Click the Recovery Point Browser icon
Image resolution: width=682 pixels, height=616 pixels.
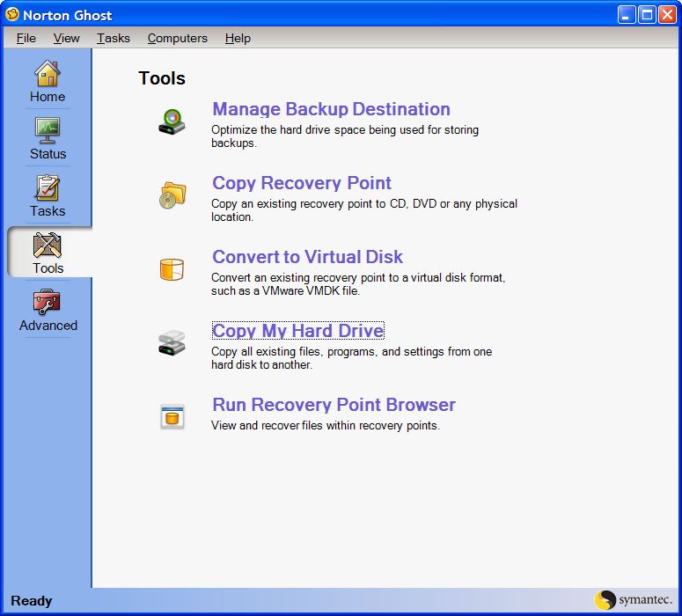point(172,417)
